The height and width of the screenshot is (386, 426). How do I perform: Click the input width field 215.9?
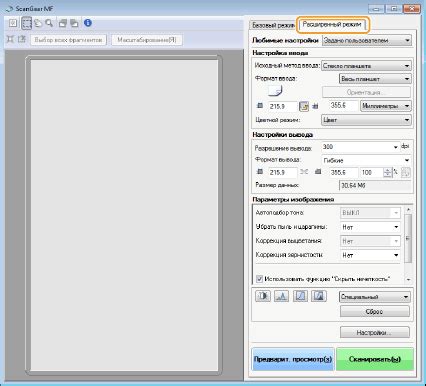point(282,106)
